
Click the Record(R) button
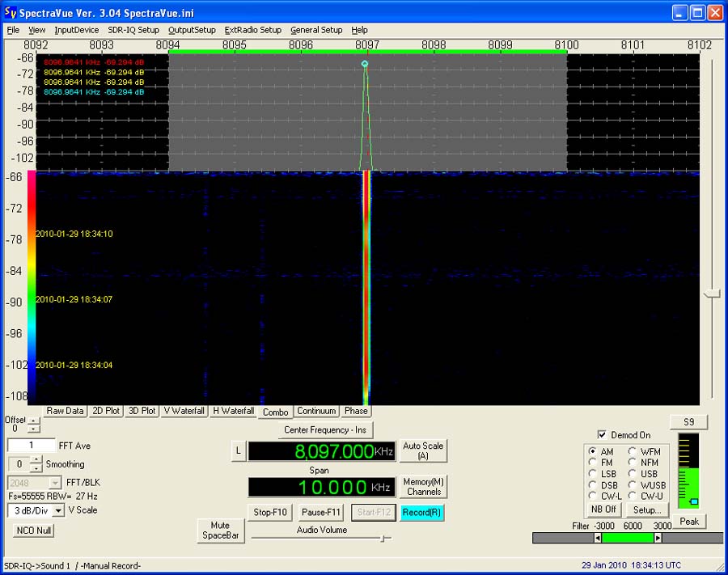(421, 513)
